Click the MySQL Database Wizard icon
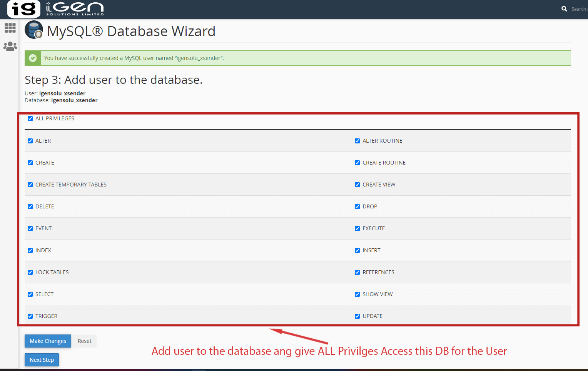The width and height of the screenshot is (588, 371). (34, 30)
